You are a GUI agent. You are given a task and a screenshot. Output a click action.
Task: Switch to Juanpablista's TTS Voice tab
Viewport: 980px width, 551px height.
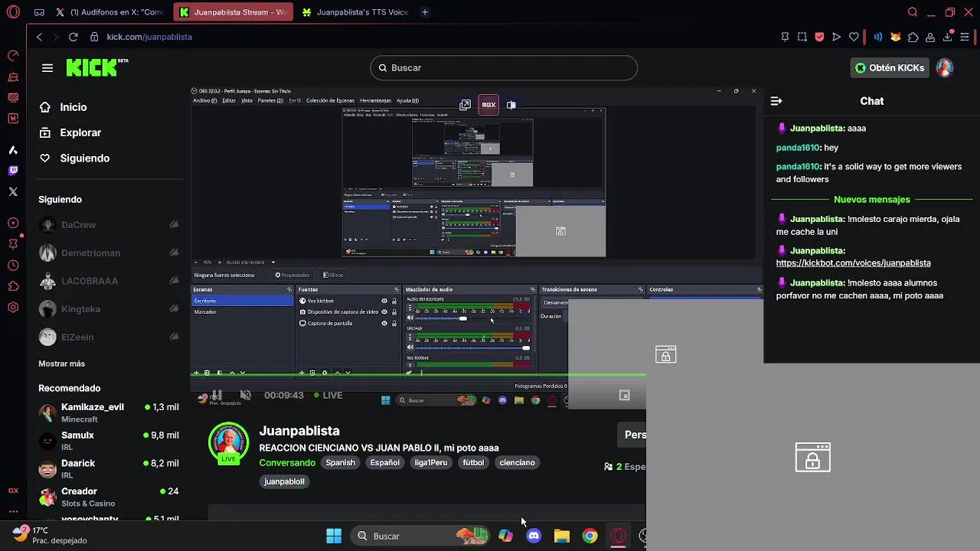[x=354, y=12]
